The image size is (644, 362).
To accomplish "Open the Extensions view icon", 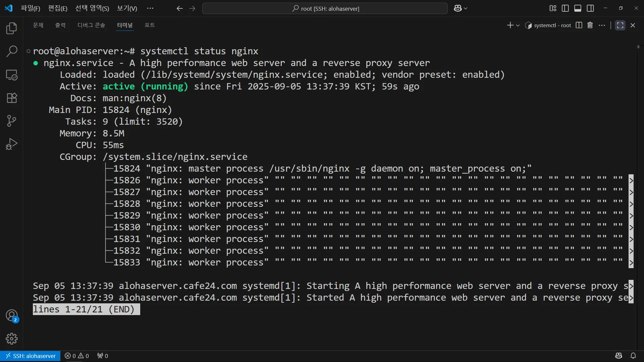I will pyautogui.click(x=12, y=98).
